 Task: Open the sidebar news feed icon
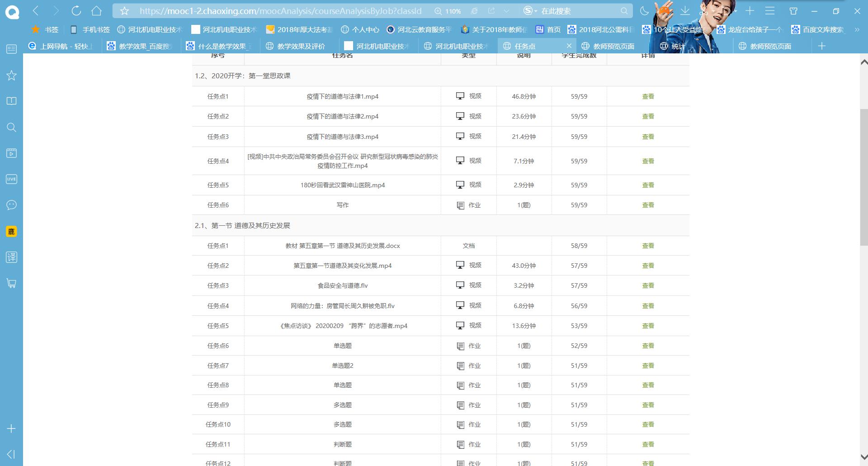coord(11,49)
